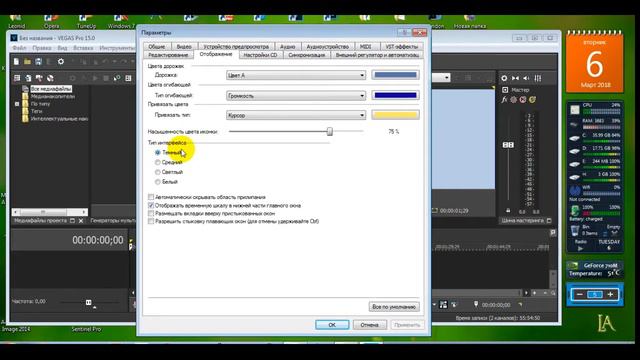Click the yellow solo icon under Master label

click(532, 100)
